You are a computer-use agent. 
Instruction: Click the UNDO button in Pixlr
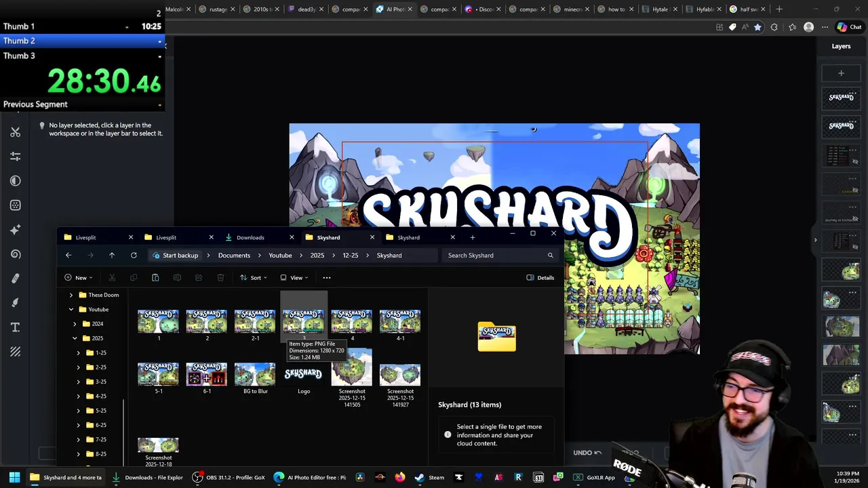click(587, 453)
